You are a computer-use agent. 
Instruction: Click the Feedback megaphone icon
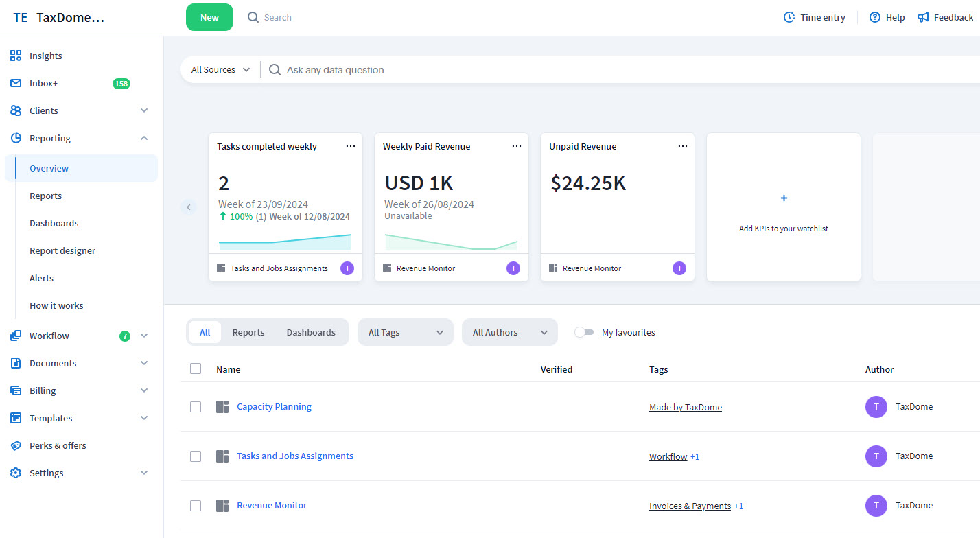point(923,17)
